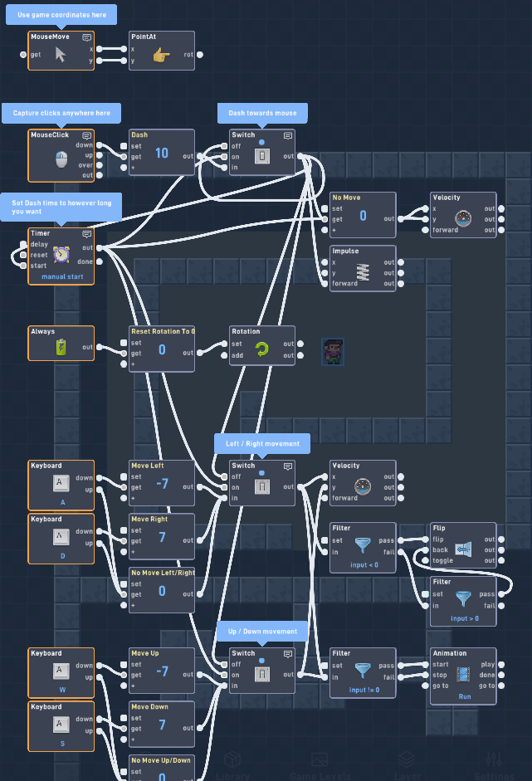Select the Always node title
Viewport: 532px width, 781px height.
(43, 331)
